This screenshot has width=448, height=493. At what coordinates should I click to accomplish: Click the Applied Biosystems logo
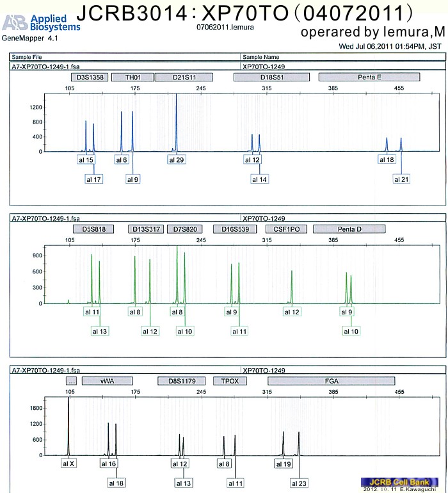point(41,24)
